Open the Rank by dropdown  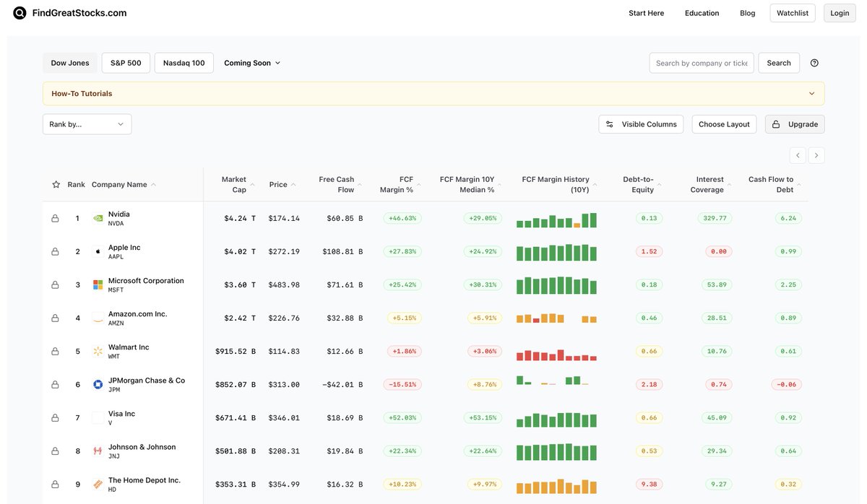pyautogui.click(x=87, y=124)
